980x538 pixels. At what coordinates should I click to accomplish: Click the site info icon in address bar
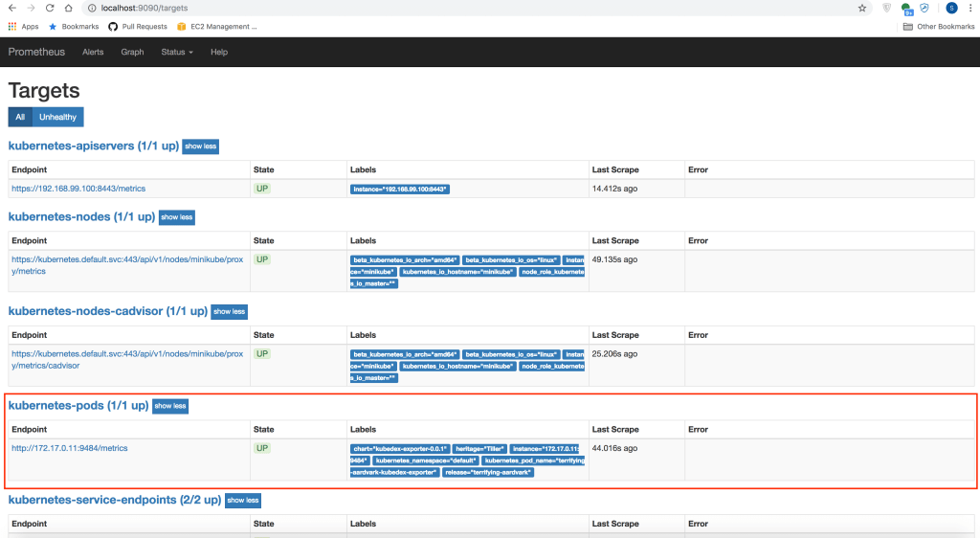tap(92, 8)
